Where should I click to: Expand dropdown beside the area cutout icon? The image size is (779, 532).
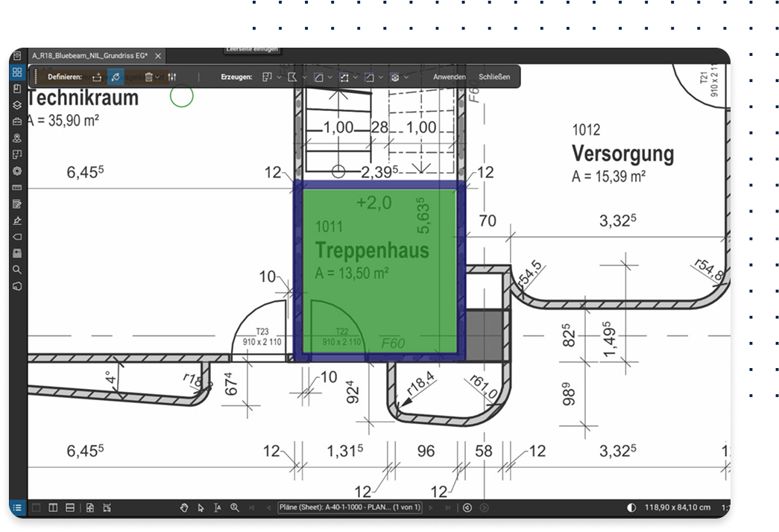click(381, 77)
